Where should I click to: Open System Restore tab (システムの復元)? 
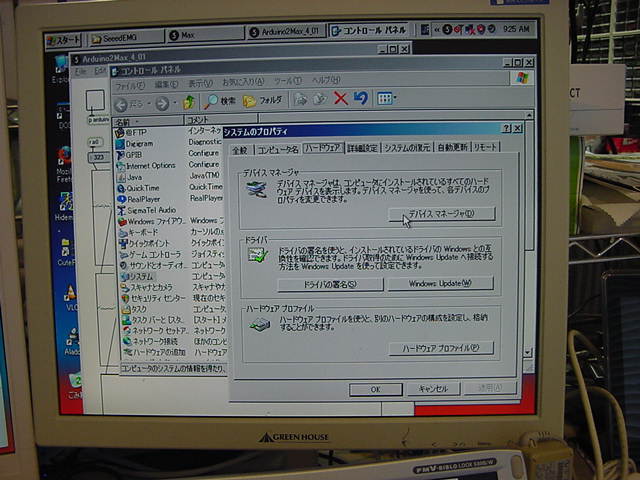click(407, 148)
